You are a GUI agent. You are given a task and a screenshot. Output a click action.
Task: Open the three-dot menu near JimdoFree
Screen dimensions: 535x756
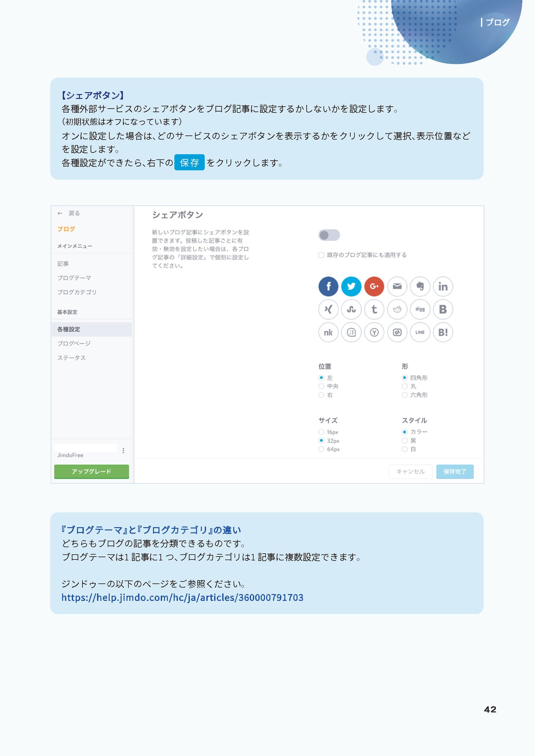pyautogui.click(x=123, y=450)
